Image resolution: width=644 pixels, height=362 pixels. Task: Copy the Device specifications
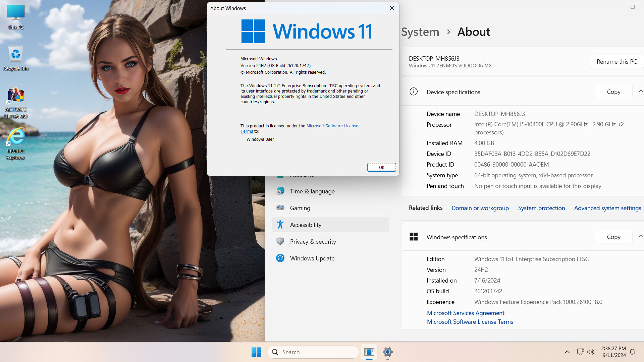click(x=613, y=92)
